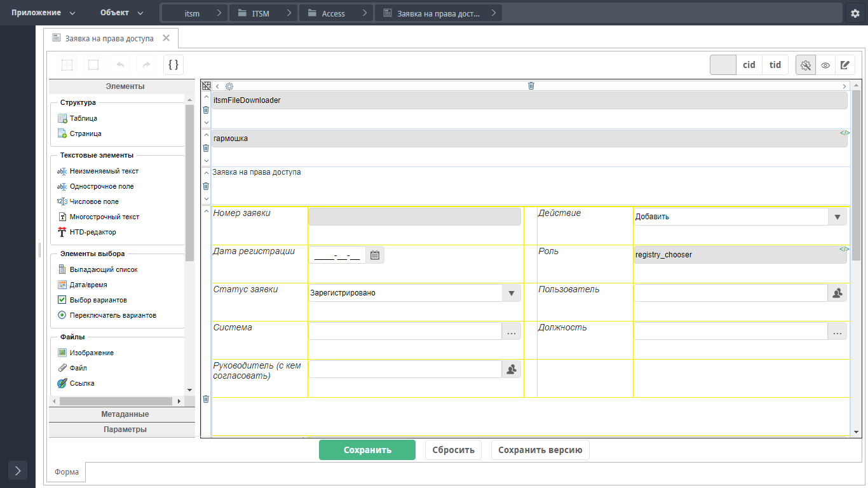The height and width of the screenshot is (488, 868).
Task: Select the Файл element
Action: tap(72, 368)
